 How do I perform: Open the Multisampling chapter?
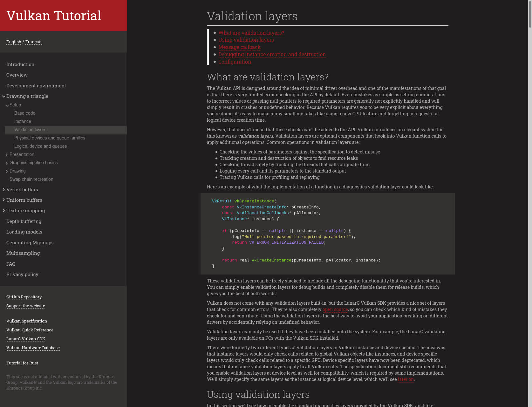pos(23,253)
